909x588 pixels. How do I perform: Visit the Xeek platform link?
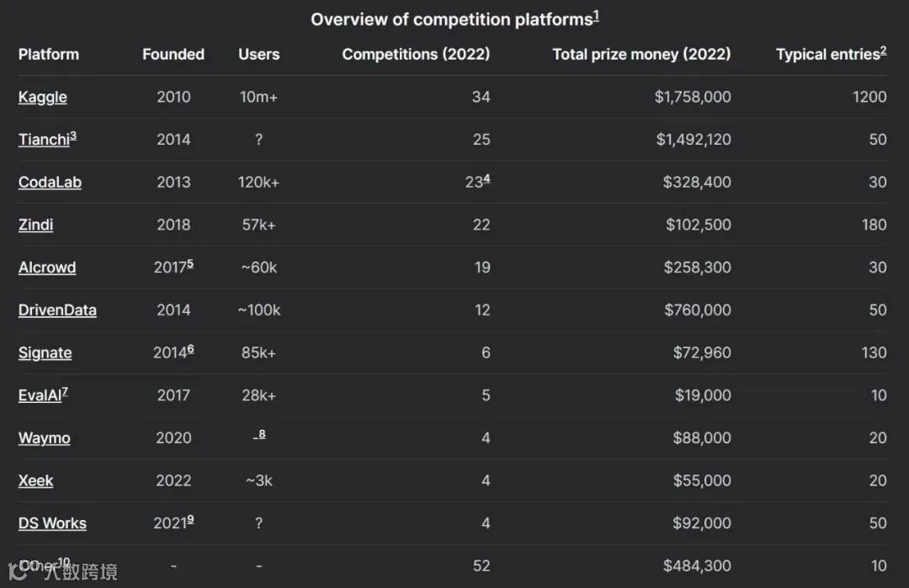35,481
